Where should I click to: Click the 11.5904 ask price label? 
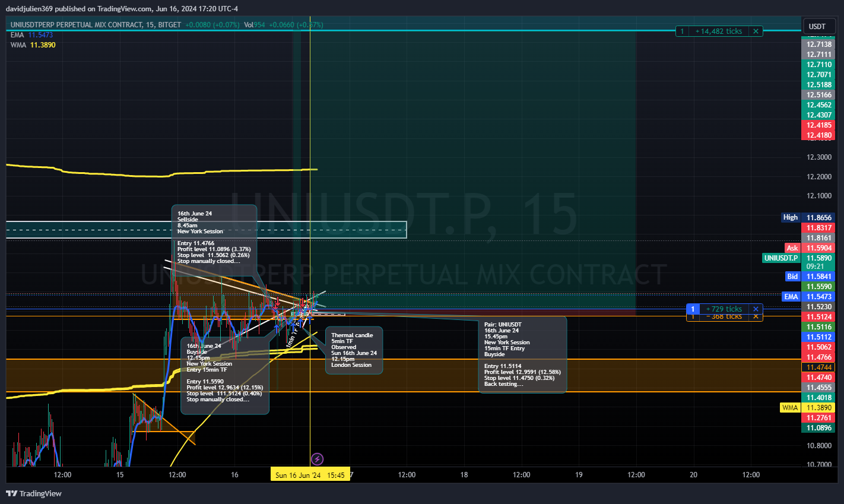click(x=819, y=248)
